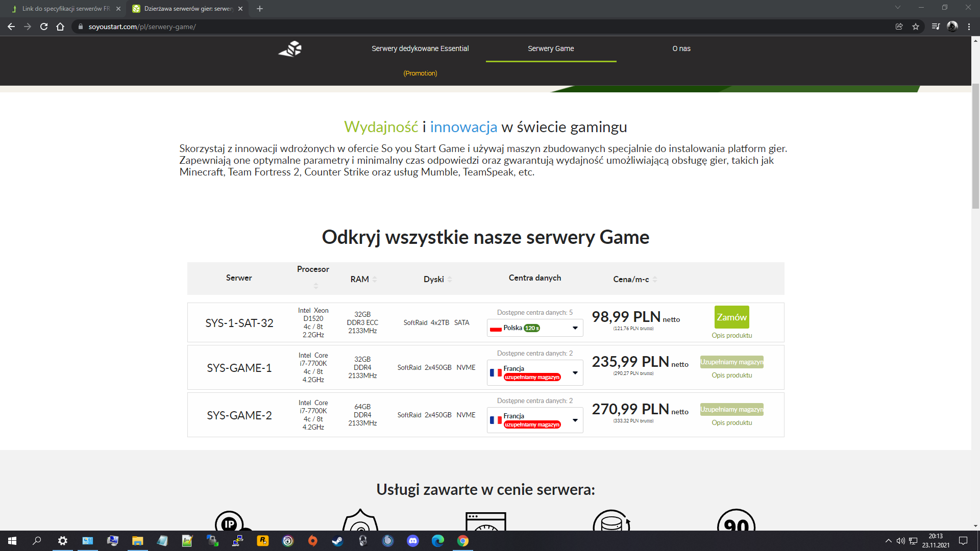
Task: Open Chrome three-dot menu
Action: click(969, 27)
